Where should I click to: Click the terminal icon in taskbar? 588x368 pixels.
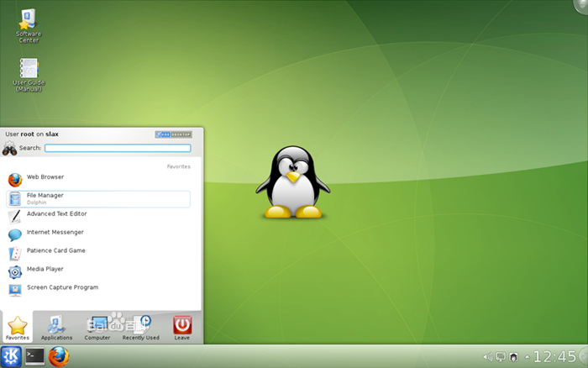(x=35, y=356)
